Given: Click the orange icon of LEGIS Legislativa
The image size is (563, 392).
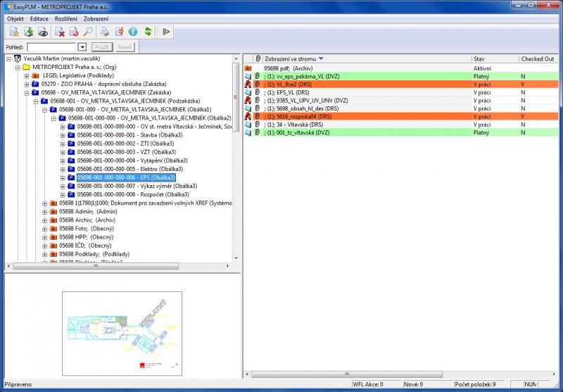Looking at the screenshot, I should coord(35,75).
